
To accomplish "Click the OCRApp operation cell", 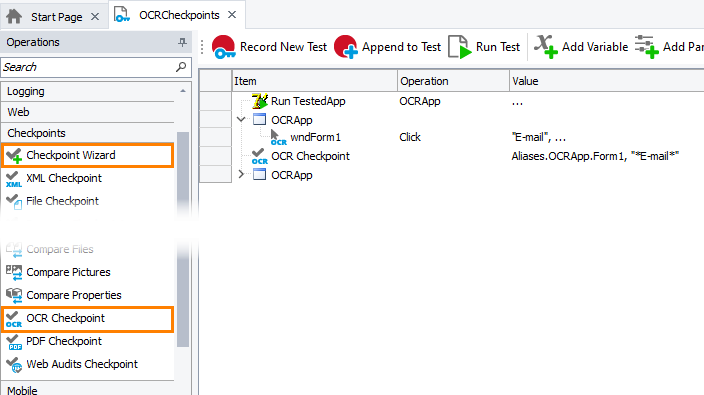I will point(420,101).
